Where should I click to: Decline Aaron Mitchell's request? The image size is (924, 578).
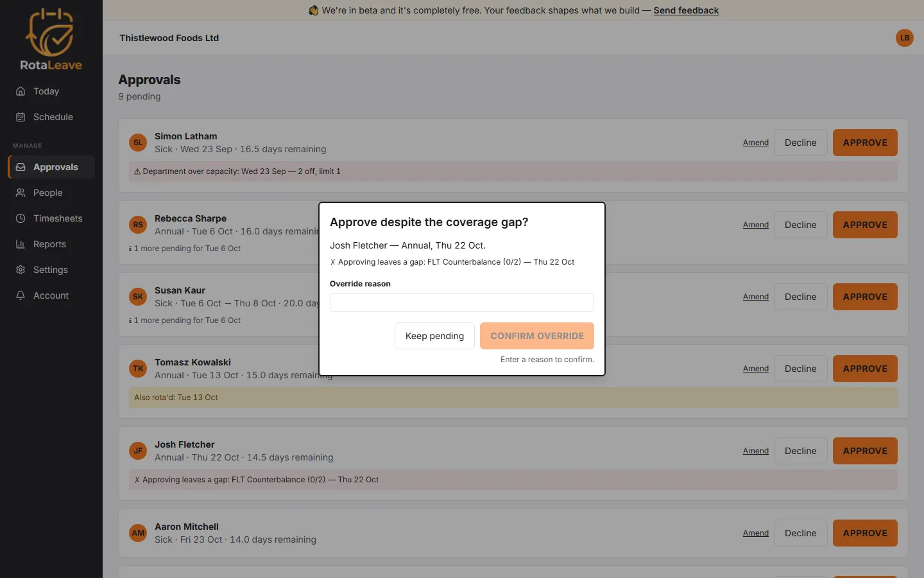(801, 533)
